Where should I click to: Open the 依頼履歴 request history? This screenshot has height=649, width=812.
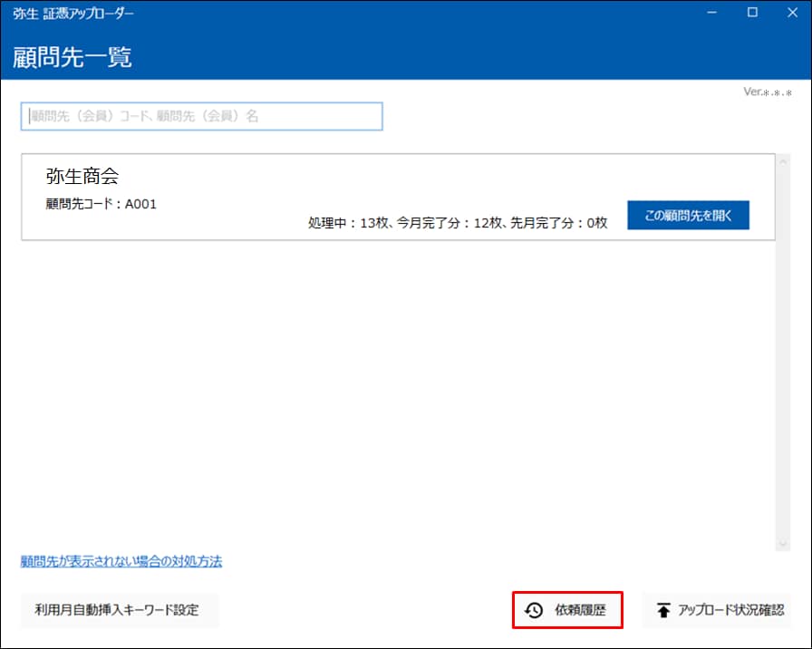pyautogui.click(x=568, y=610)
